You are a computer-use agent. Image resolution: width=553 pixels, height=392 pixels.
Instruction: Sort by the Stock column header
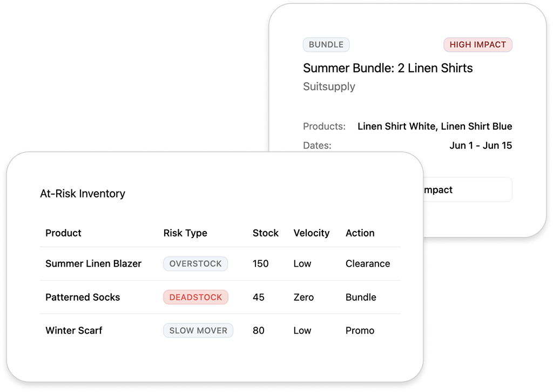pyautogui.click(x=266, y=233)
